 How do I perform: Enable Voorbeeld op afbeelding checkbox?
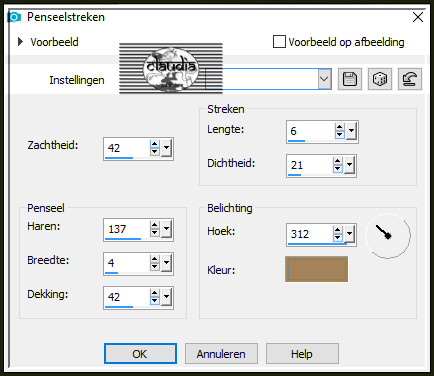(279, 42)
